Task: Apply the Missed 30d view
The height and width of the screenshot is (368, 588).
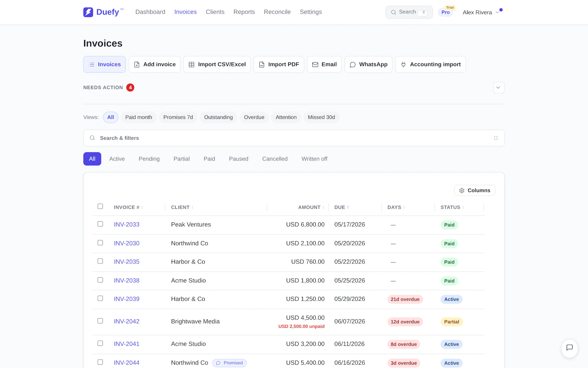Action: tap(321, 117)
